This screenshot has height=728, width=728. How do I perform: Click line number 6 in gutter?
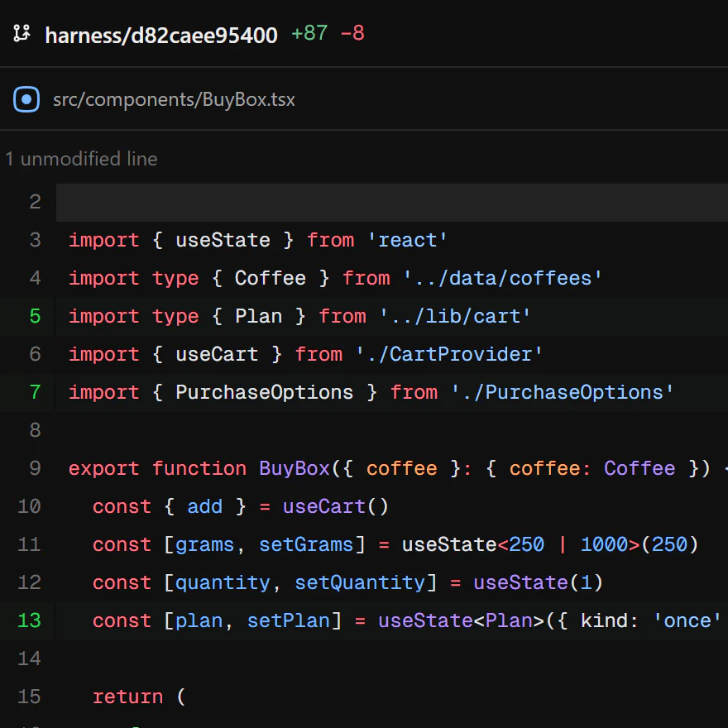(36, 354)
